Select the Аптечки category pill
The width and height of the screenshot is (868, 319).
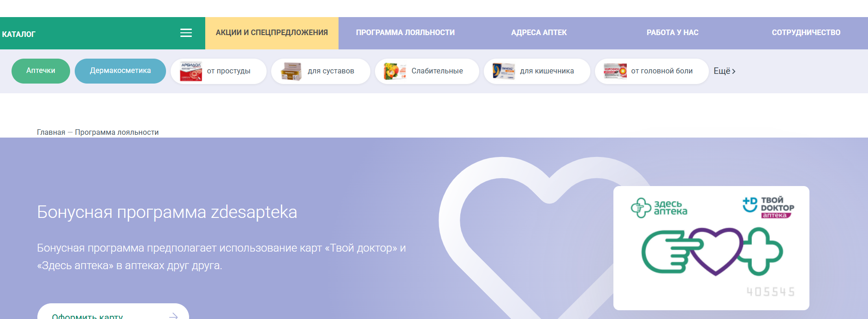pos(41,71)
